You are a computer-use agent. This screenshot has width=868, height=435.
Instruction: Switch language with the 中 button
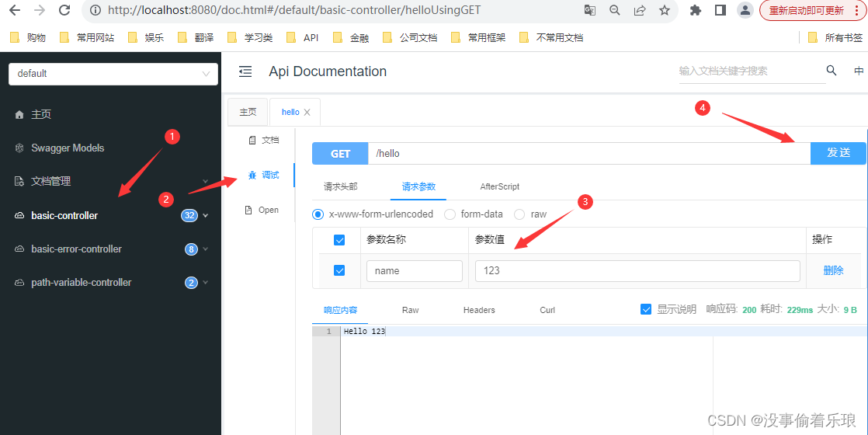pyautogui.click(x=859, y=71)
